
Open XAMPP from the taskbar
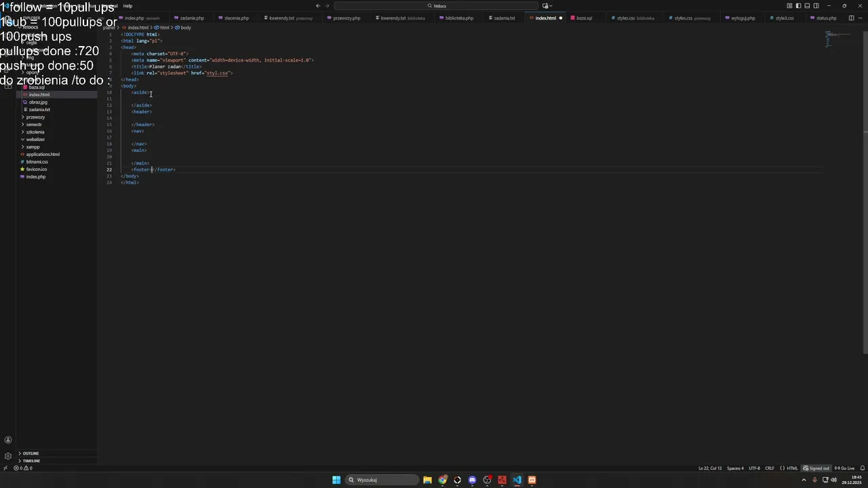(x=532, y=480)
